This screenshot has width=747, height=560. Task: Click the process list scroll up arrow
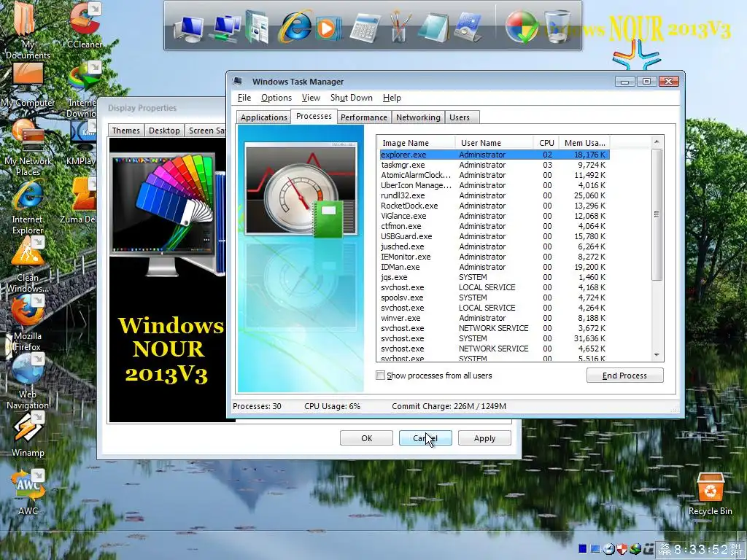[657, 142]
